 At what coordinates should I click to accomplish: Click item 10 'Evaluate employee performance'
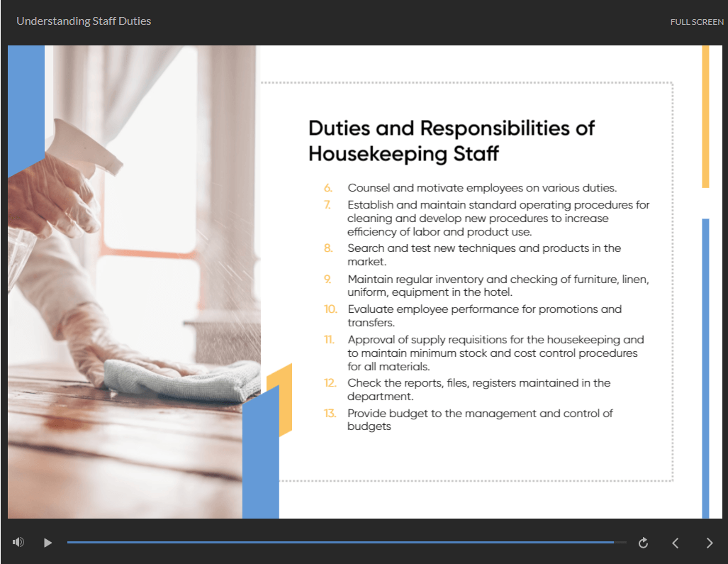[484, 316]
